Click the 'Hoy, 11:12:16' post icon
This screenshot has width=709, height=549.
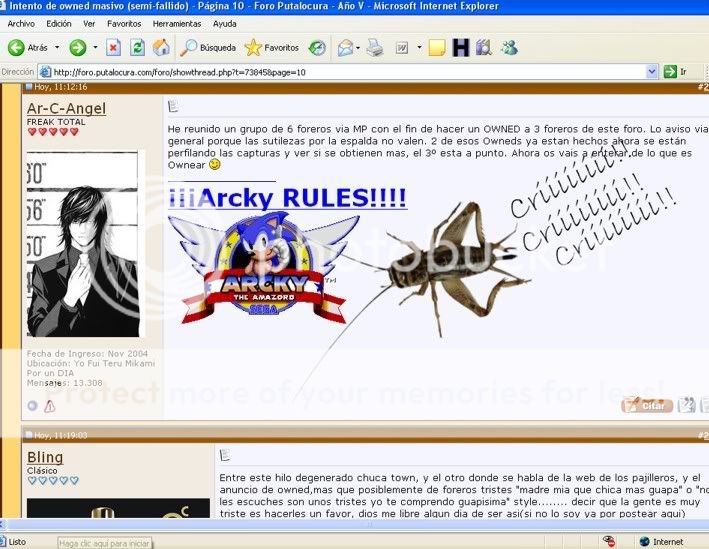pos(29,87)
